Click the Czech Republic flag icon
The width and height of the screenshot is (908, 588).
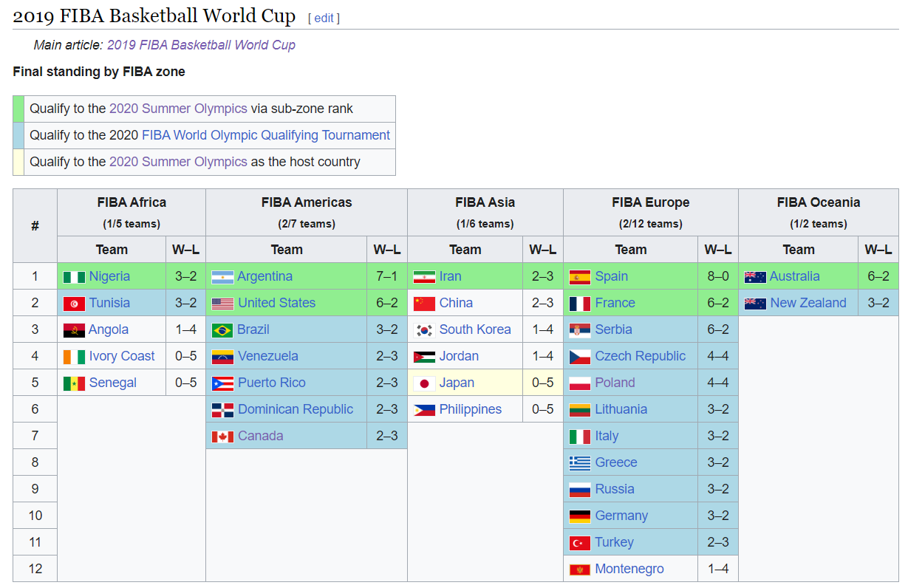[580, 357]
